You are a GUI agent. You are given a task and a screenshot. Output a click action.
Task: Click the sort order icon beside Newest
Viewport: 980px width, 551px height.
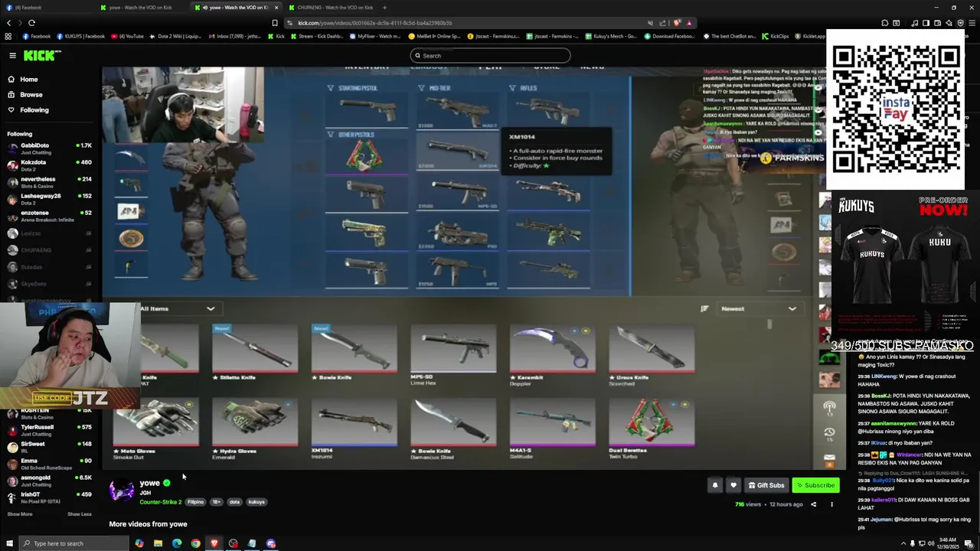coord(704,308)
